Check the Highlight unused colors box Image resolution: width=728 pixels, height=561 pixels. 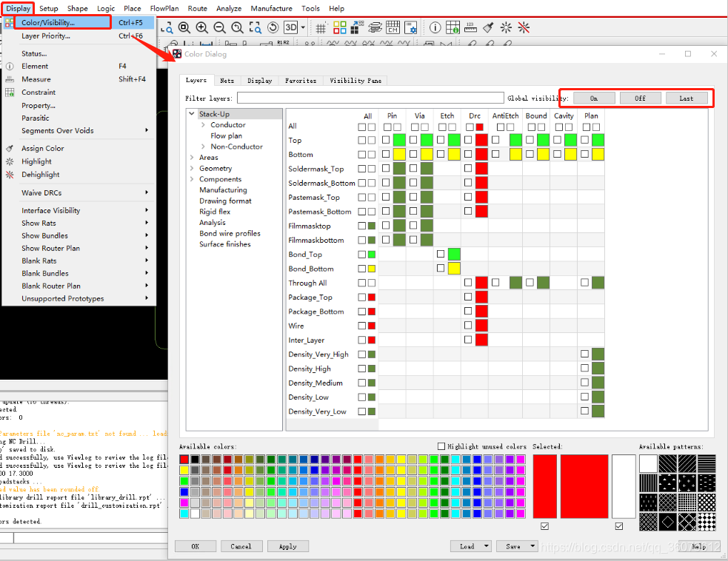point(441,446)
